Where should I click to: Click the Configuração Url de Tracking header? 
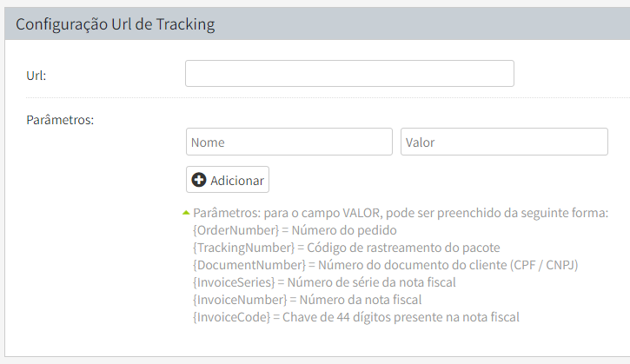pos(116,24)
